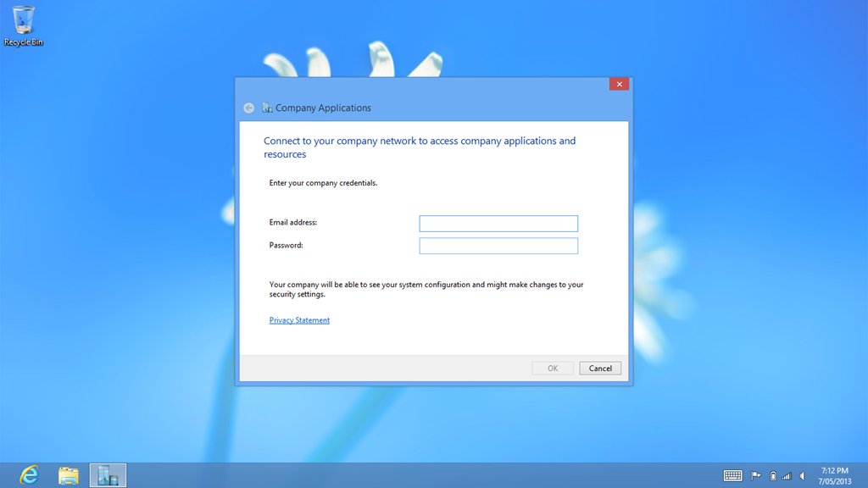Click the volume speaker icon in tray
This screenshot has height=488, width=868.
click(x=802, y=476)
